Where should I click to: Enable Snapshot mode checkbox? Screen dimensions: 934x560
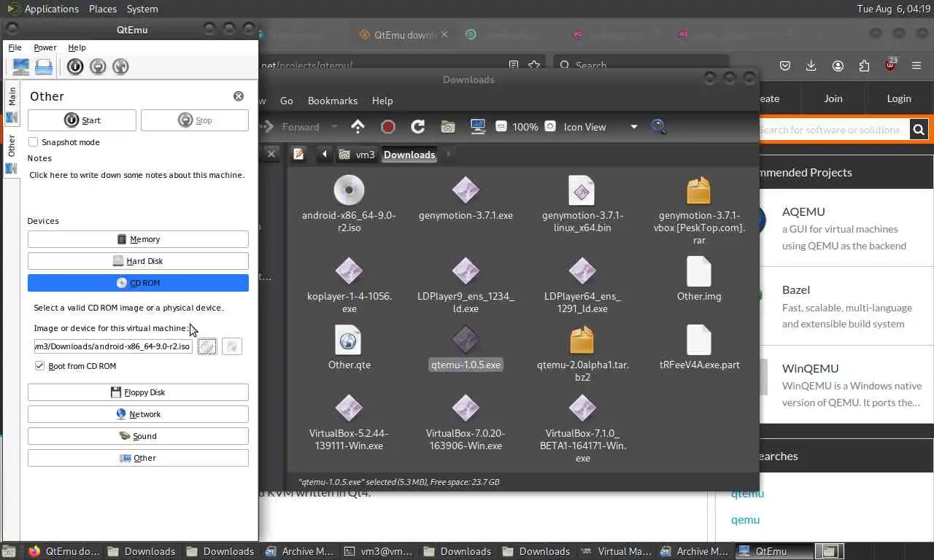pyautogui.click(x=33, y=142)
